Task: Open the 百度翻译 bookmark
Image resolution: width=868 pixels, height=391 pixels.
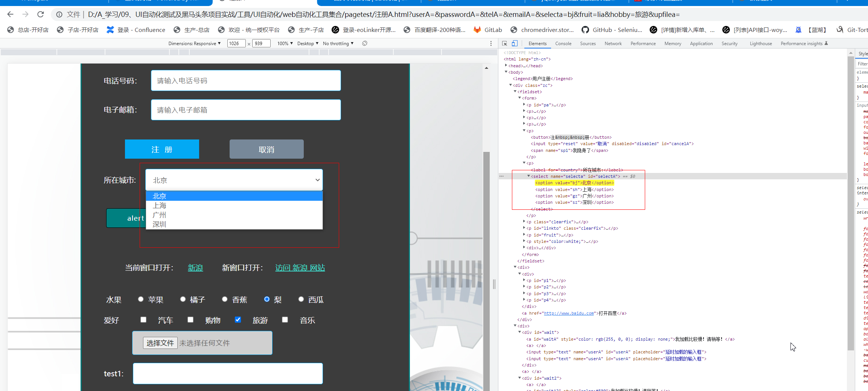Action: point(434,30)
